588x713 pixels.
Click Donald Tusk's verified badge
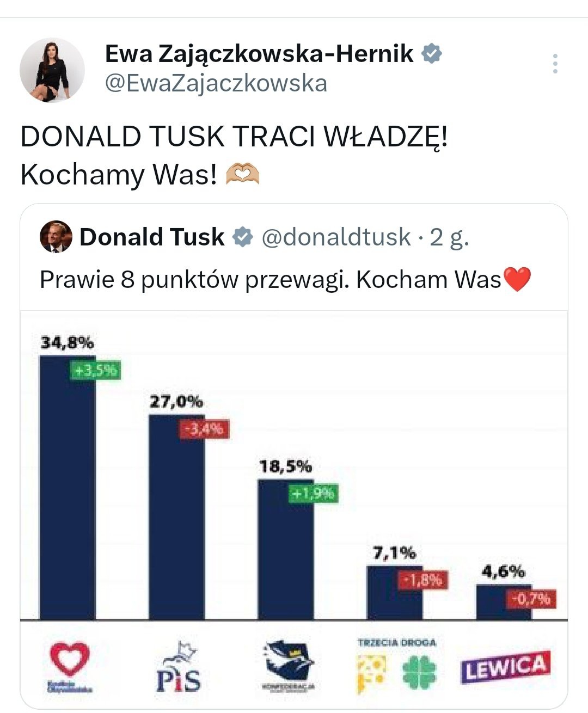pyautogui.click(x=242, y=237)
